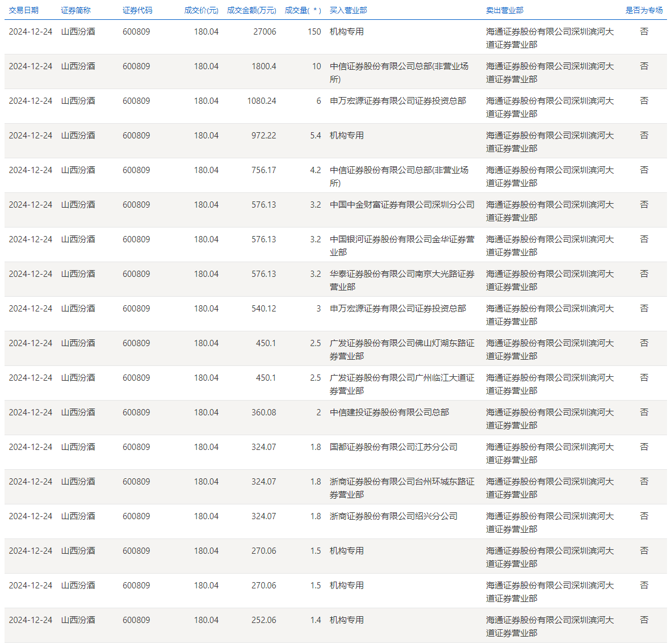The height and width of the screenshot is (644, 671).
Task: Click code 600809 in the 360.08 row
Action: [x=136, y=413]
